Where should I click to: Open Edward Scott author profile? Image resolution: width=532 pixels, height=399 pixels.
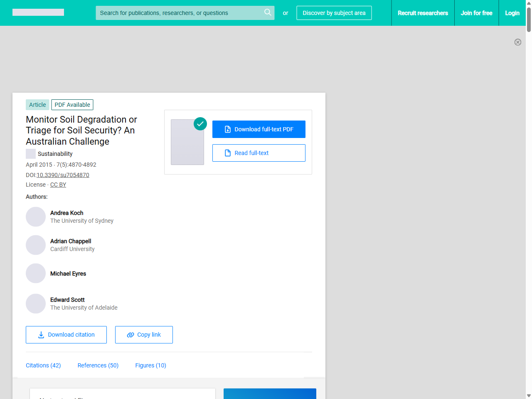coord(67,300)
